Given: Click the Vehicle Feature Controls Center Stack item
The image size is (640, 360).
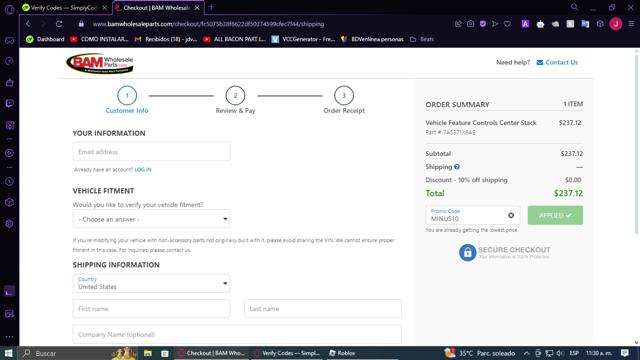Looking at the screenshot, I should pyautogui.click(x=481, y=122).
